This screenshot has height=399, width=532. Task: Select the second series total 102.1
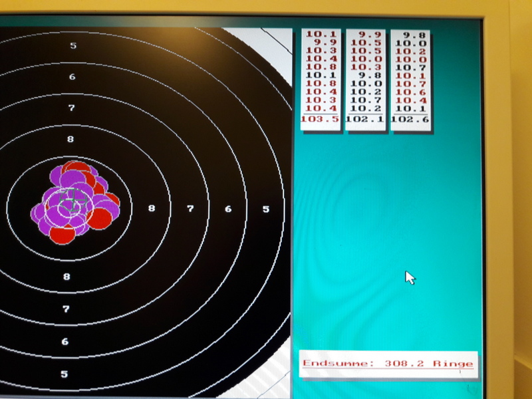[x=365, y=119]
